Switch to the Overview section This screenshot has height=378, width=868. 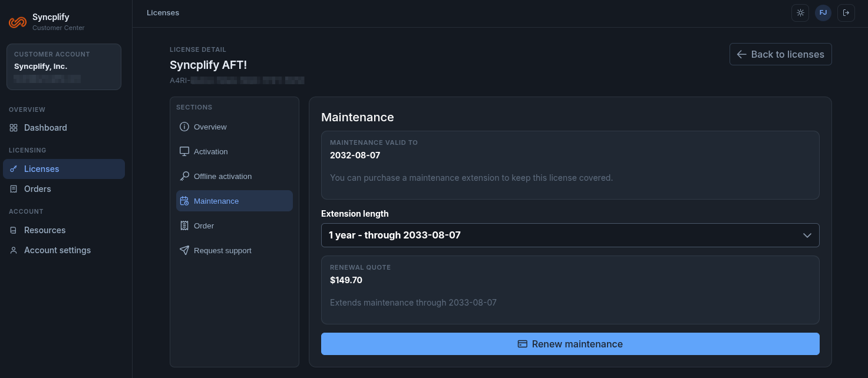click(235, 127)
